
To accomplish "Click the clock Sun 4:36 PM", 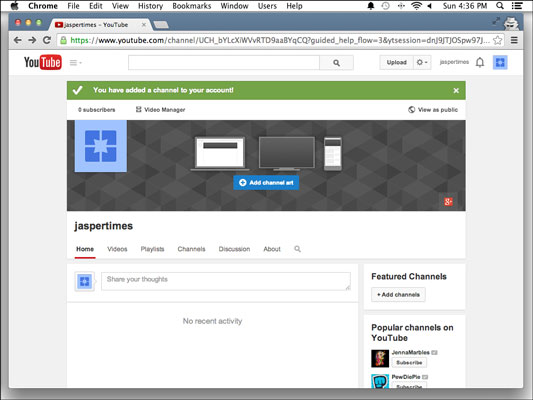I will pos(465,6).
